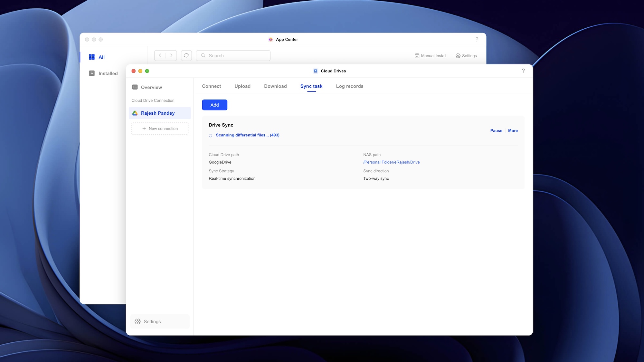The image size is (644, 362).
Task: Open More options for the Drive Sync task
Action: coord(513,130)
